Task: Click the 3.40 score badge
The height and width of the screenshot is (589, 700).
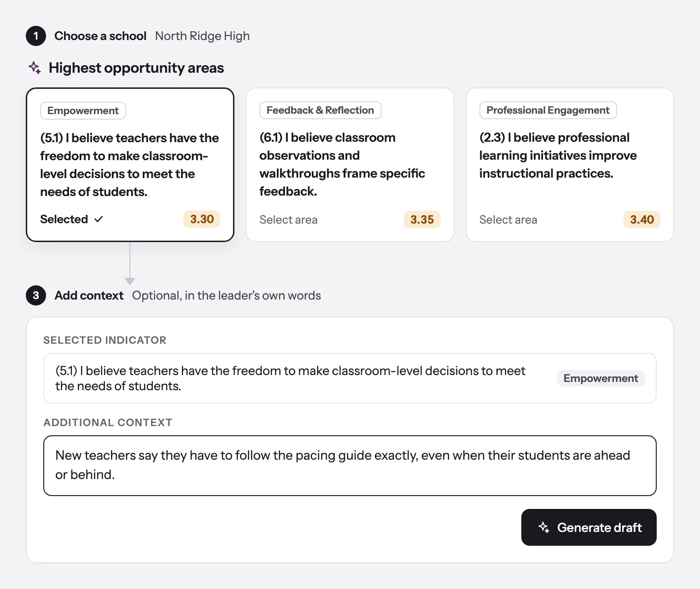Action: 642,219
